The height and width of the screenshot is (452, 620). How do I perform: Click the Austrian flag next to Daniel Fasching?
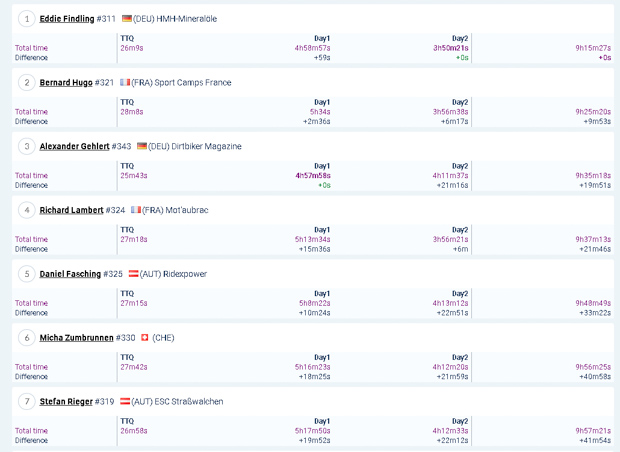(x=133, y=274)
